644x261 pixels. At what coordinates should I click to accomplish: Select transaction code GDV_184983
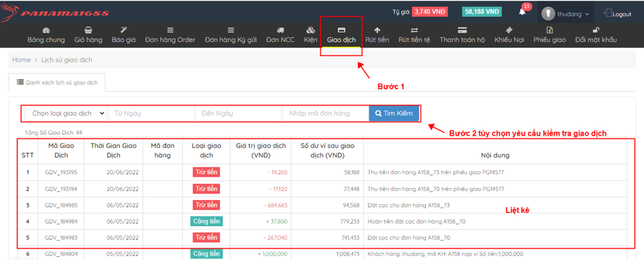(x=61, y=237)
